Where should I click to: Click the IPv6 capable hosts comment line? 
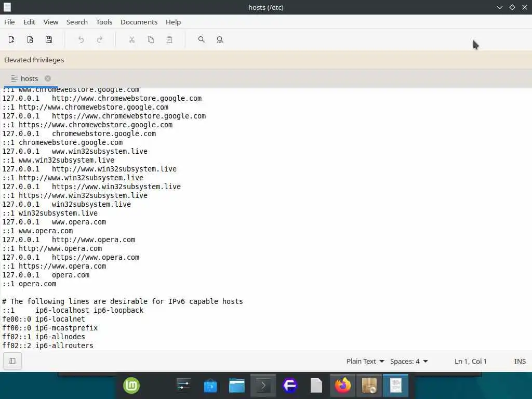tap(123, 301)
